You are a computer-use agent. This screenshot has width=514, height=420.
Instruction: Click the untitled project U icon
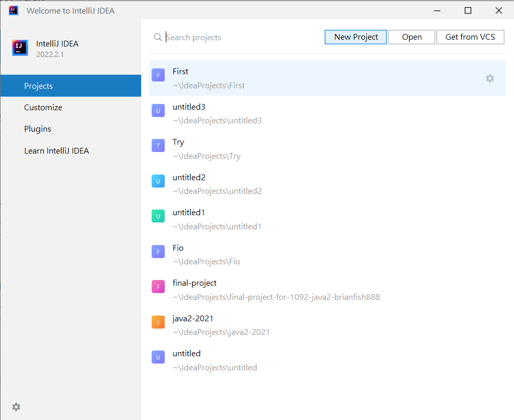pos(158,357)
